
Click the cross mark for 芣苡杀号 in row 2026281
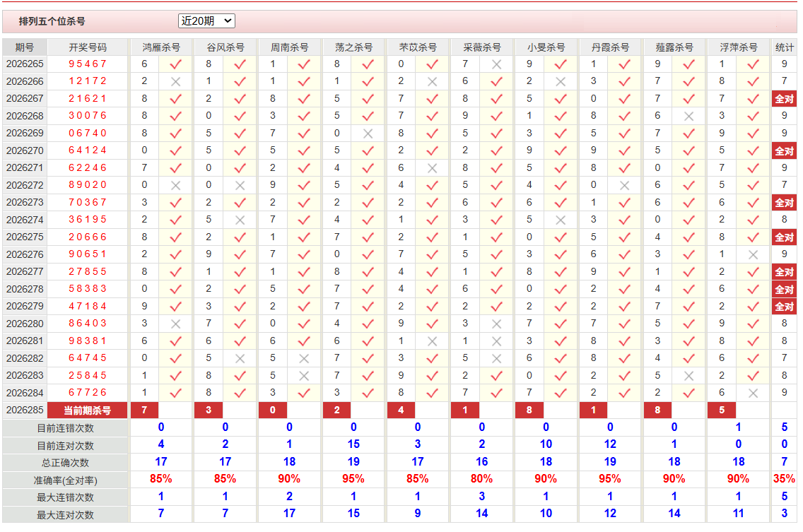click(x=432, y=341)
